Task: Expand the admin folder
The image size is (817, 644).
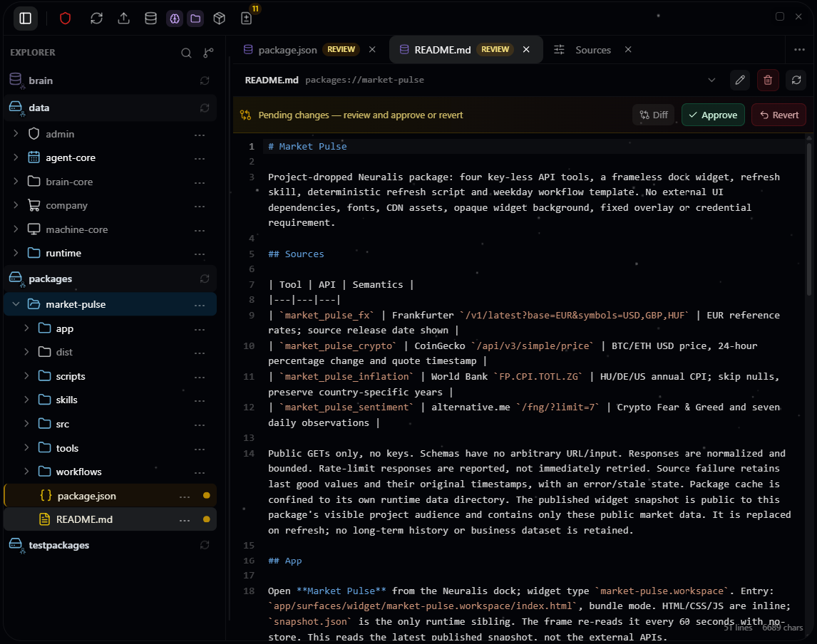Action: pyautogui.click(x=16, y=134)
